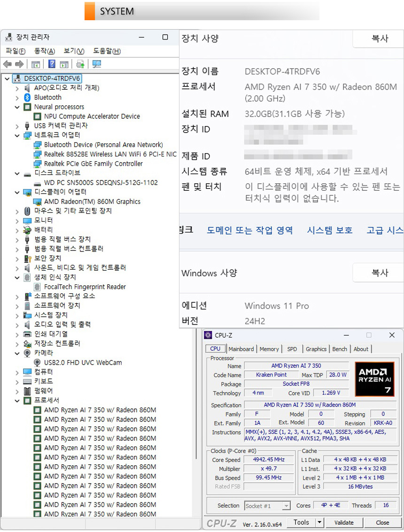Screen dimensions: 404x532
Task: Click the Validate button in CPU-Z
Action: coord(344,522)
